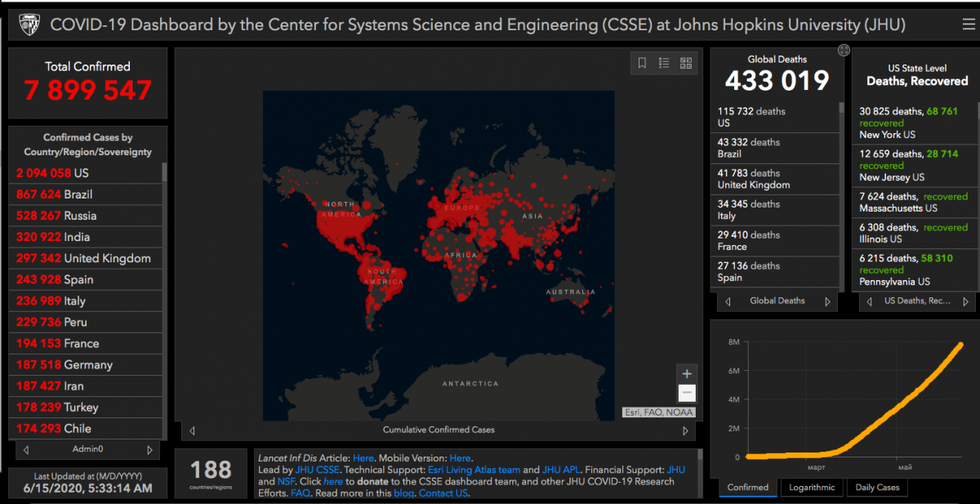
Task: Switch to the Confirmed chart tab
Action: point(748,488)
